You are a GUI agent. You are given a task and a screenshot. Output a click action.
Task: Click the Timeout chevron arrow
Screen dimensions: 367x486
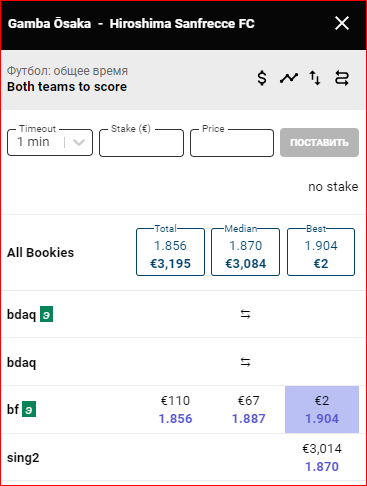click(x=79, y=143)
